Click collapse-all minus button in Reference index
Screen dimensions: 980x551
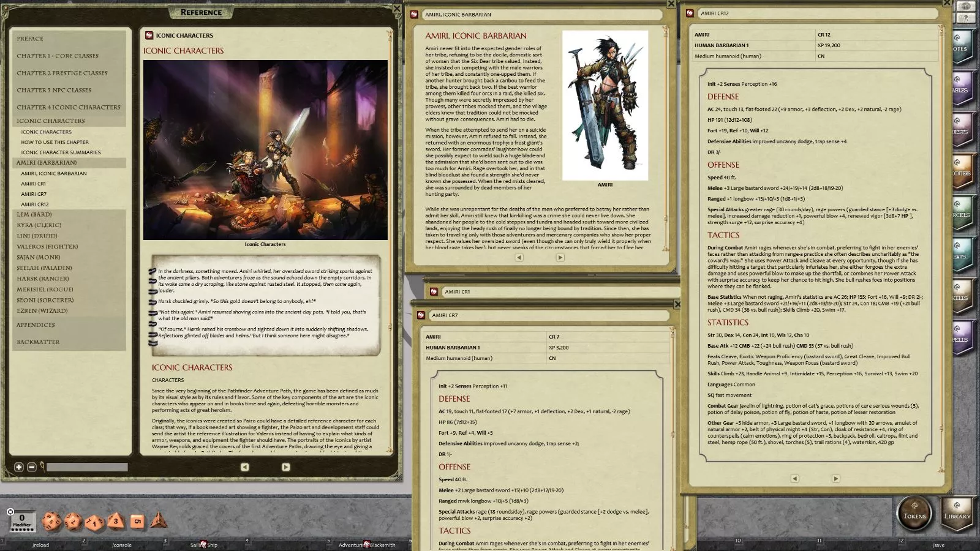[x=32, y=467]
